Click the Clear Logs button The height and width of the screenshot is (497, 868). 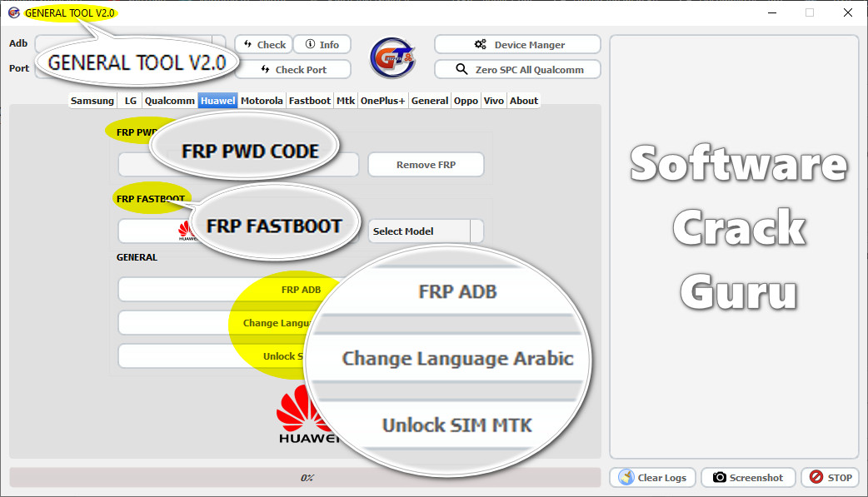pyautogui.click(x=653, y=477)
